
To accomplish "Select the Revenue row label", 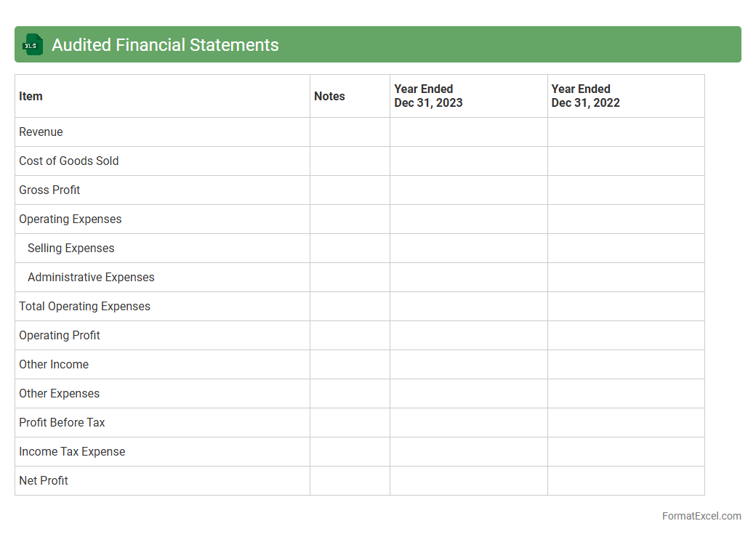I will [x=41, y=132].
